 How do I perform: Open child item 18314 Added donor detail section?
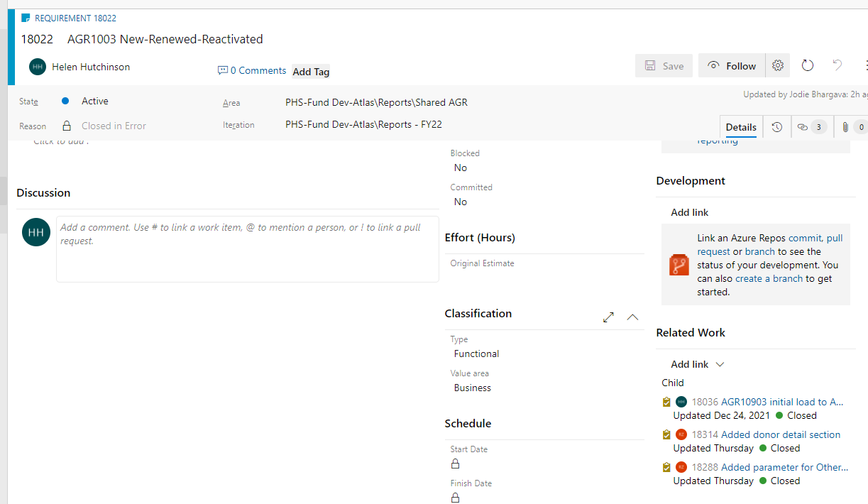pos(780,434)
